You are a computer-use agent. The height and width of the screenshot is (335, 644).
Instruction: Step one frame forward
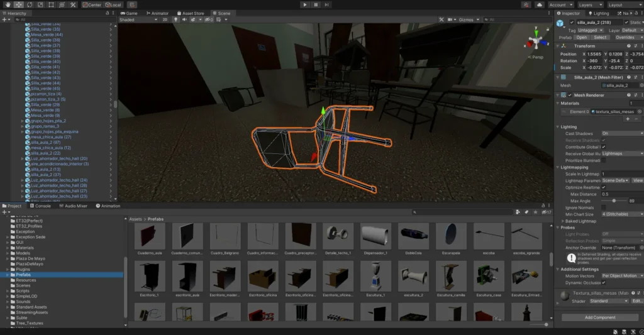click(x=326, y=4)
